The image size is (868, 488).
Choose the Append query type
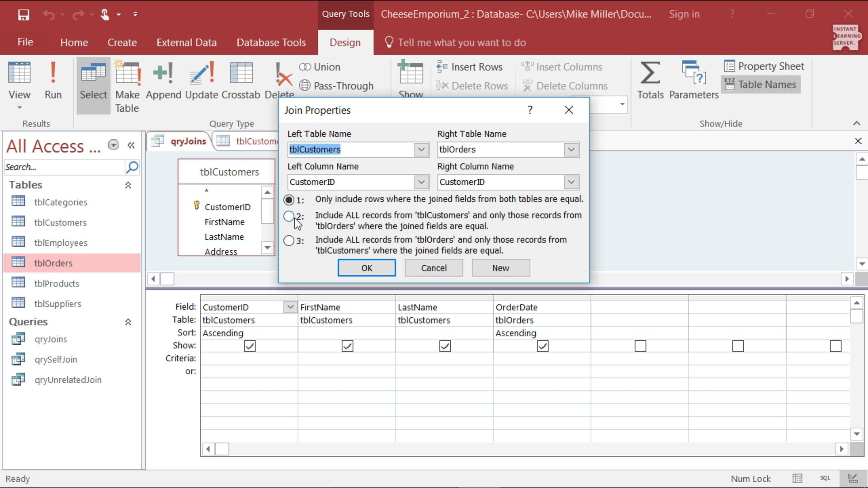tap(163, 81)
